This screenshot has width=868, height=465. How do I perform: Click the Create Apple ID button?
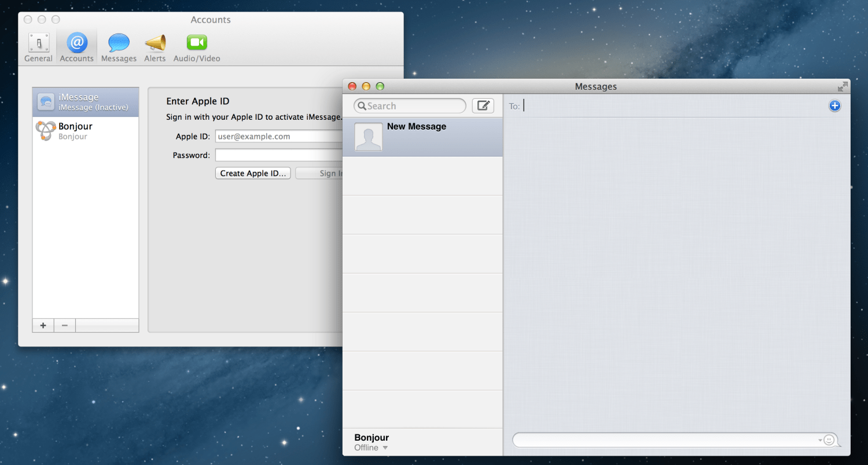coord(253,174)
